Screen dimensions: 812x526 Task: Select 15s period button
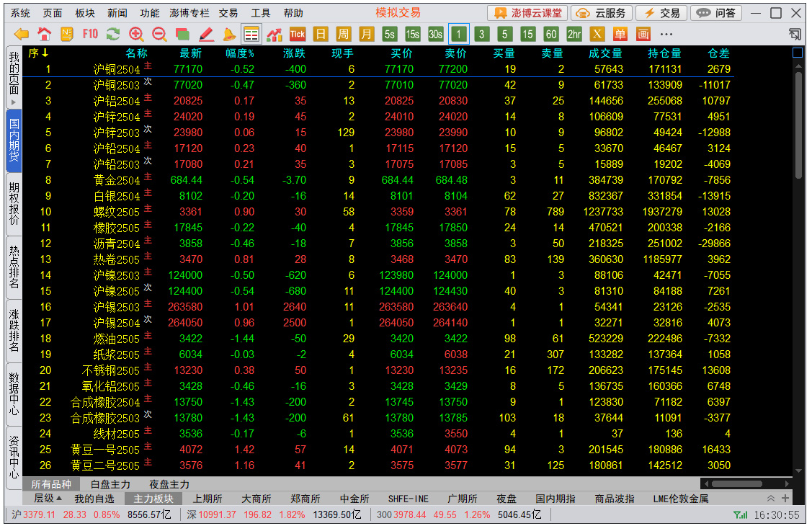click(x=412, y=35)
